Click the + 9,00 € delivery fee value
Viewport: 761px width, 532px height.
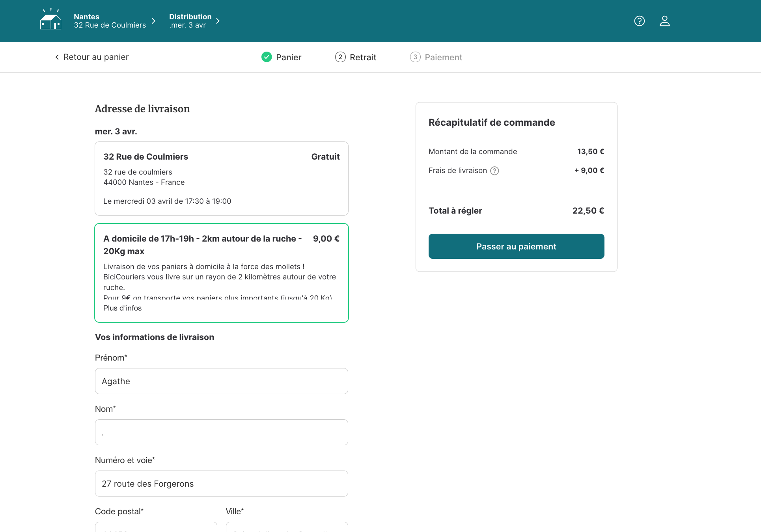pos(589,171)
